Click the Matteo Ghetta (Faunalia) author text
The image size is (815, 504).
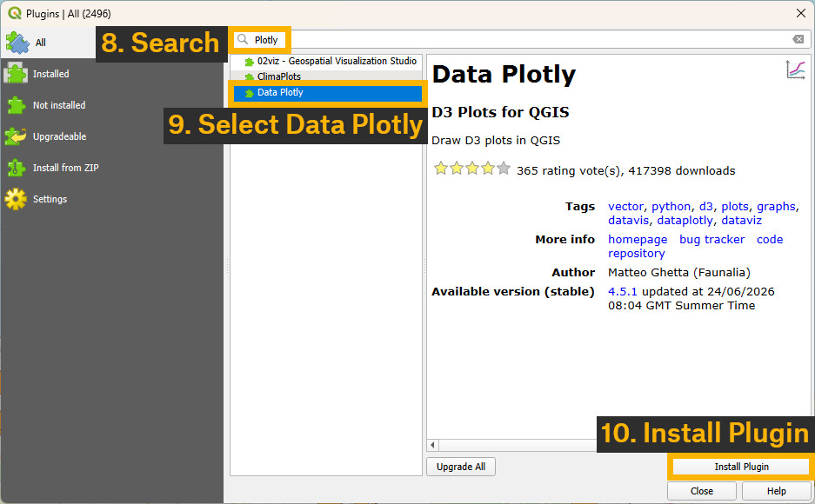coord(678,273)
